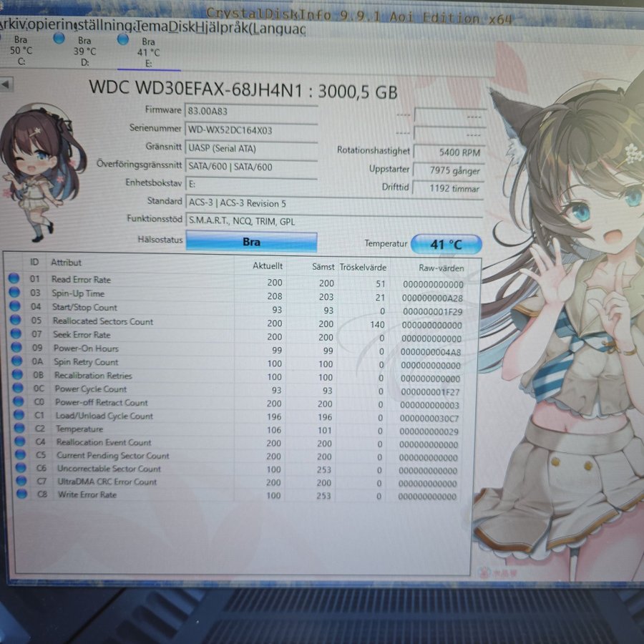644x644 pixels.
Task: Click the blue status orb for Read Error Rate
Action: (x=14, y=278)
